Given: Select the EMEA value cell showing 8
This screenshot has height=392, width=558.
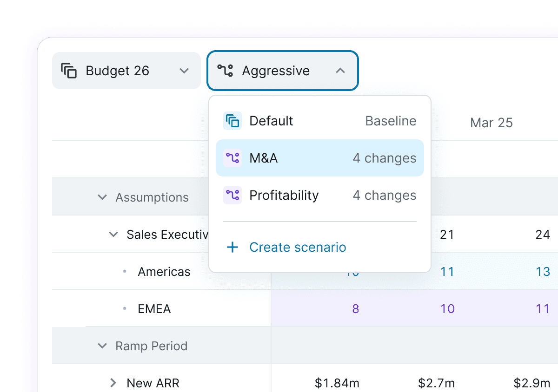Looking at the screenshot, I should pos(355,308).
